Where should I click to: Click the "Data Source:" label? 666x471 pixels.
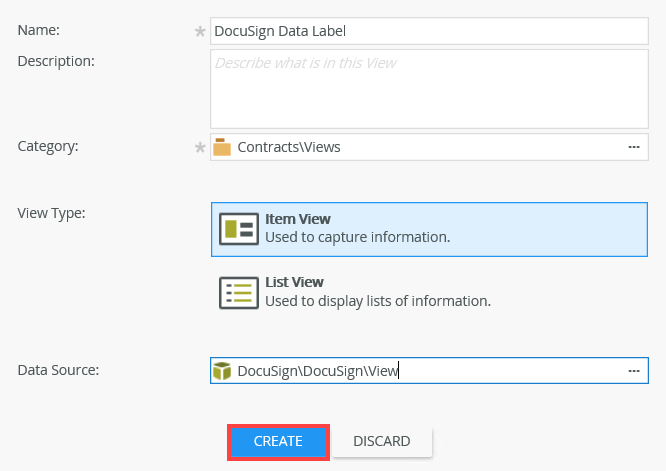click(56, 370)
